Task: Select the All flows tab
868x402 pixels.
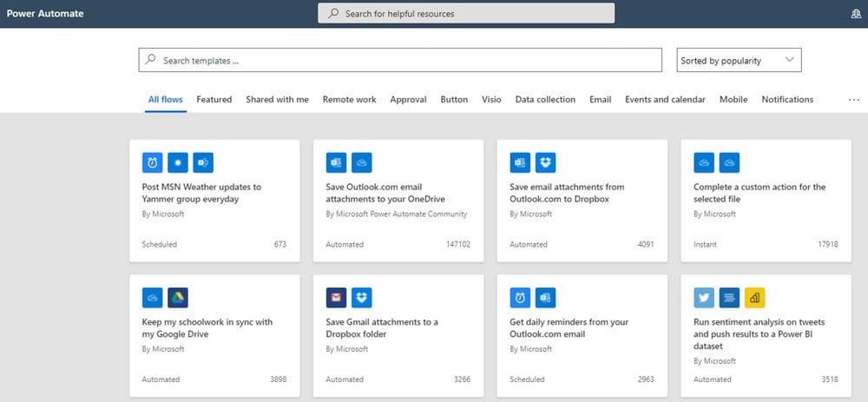Action: click(166, 100)
